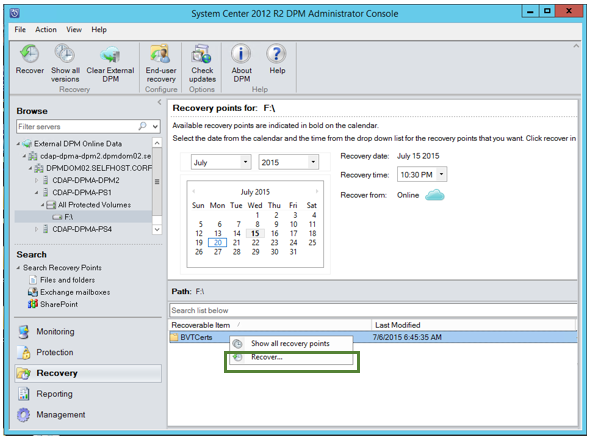The height and width of the screenshot is (436, 589).
Task: Select the Recovery workspace button
Action: 88,373
